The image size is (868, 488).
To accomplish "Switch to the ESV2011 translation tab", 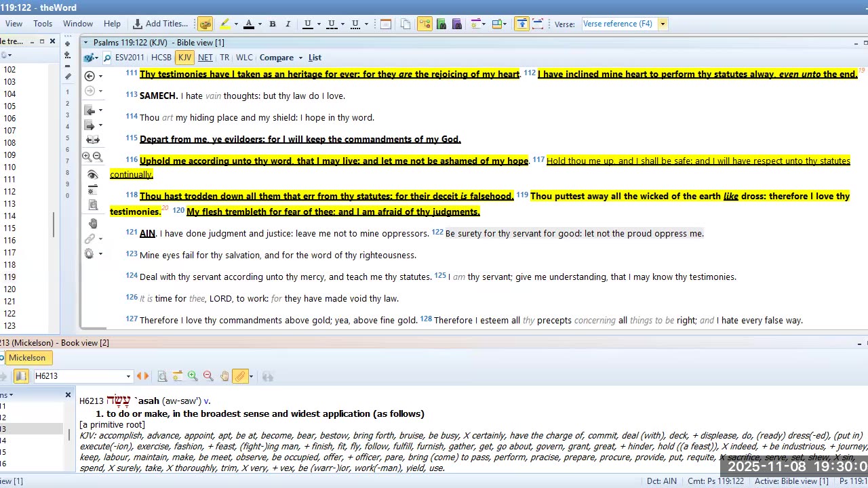I will [x=130, y=58].
